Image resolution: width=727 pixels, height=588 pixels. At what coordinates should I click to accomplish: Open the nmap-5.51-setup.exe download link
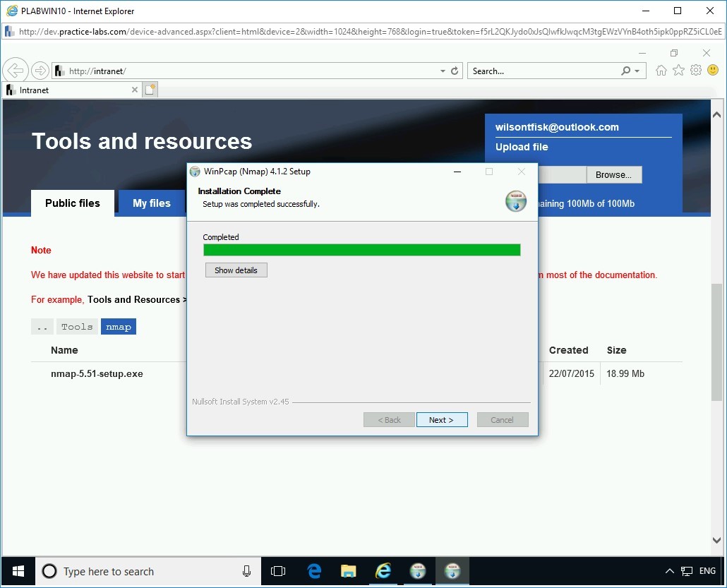[97, 373]
